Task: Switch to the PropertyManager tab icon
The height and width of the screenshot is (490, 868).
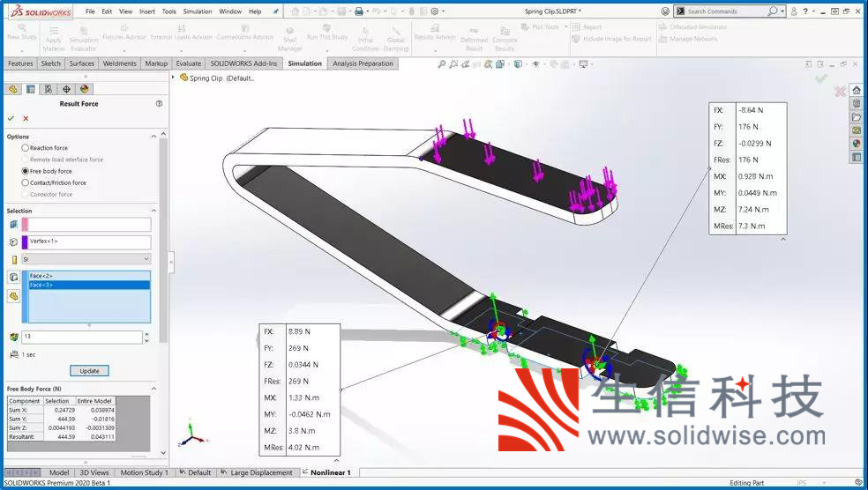Action: [31, 89]
